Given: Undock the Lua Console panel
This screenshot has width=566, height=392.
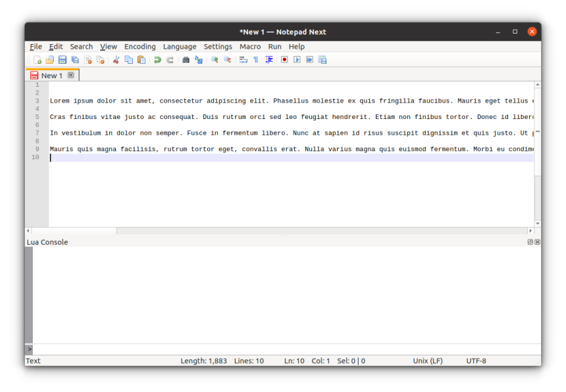Looking at the screenshot, I should pos(530,241).
